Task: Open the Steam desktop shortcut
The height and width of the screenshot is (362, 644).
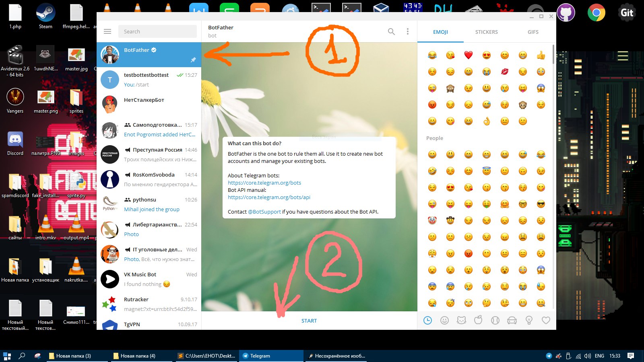Action: point(45,16)
